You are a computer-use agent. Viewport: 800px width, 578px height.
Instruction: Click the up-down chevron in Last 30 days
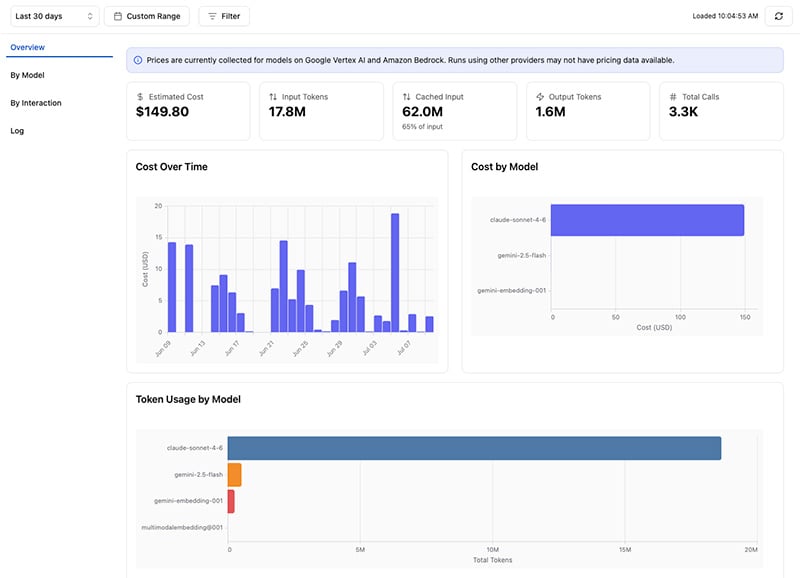coord(90,16)
